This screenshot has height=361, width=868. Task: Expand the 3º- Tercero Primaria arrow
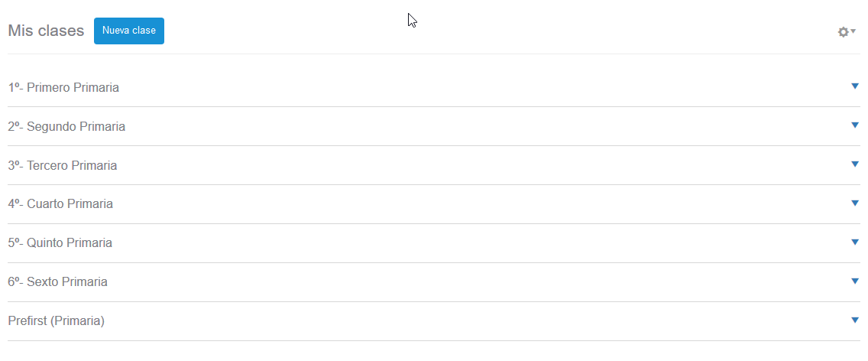tap(855, 164)
